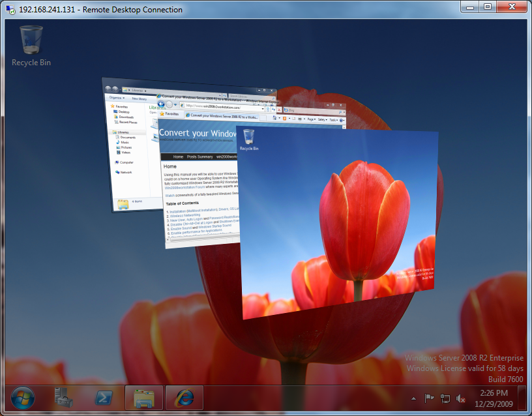532x416 pixels.
Task: Click the Watch screenshots link
Action: [x=170, y=196]
